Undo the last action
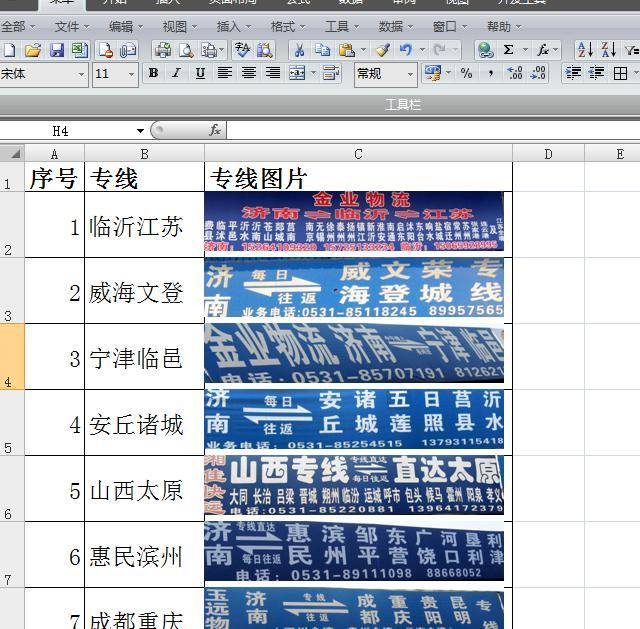Image resolution: width=640 pixels, height=629 pixels. [406, 50]
